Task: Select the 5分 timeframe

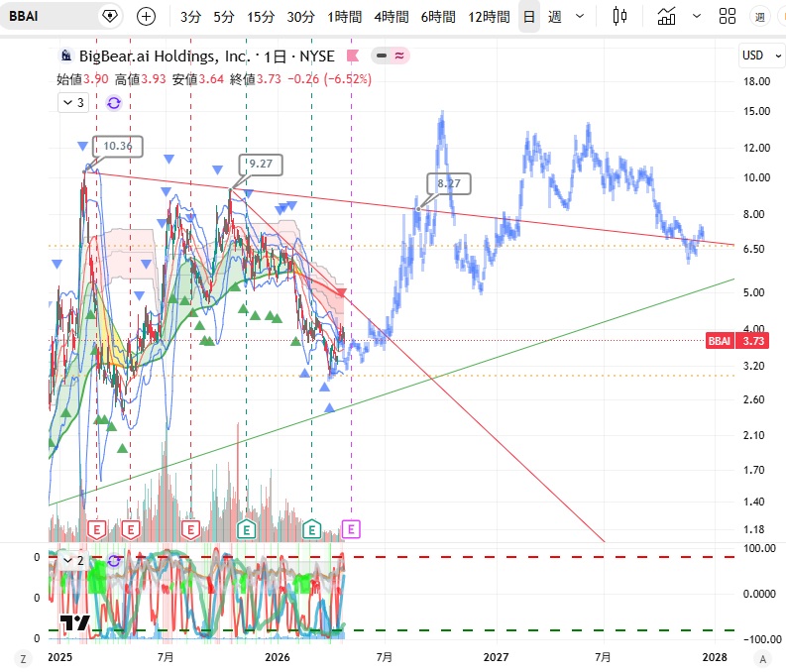Action: pyautogui.click(x=224, y=17)
